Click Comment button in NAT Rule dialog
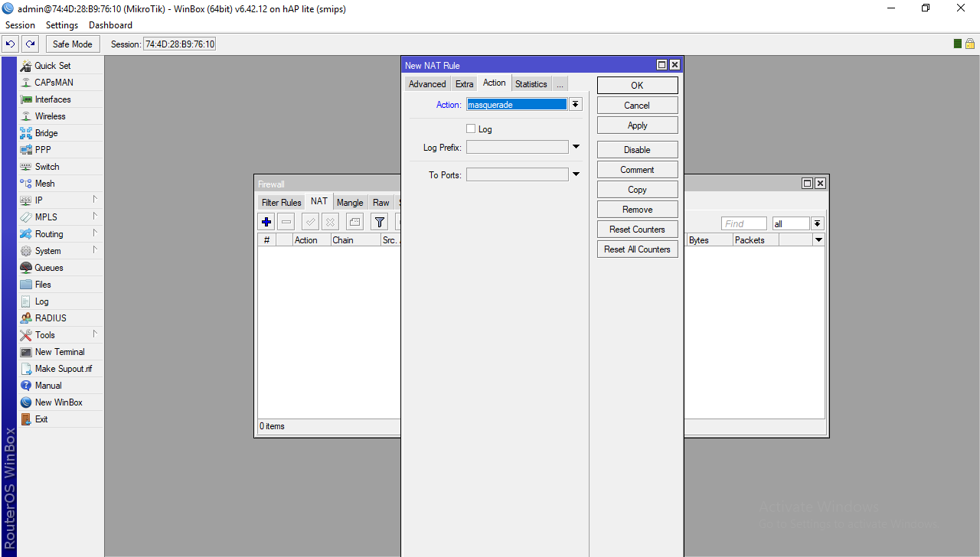 click(x=637, y=170)
